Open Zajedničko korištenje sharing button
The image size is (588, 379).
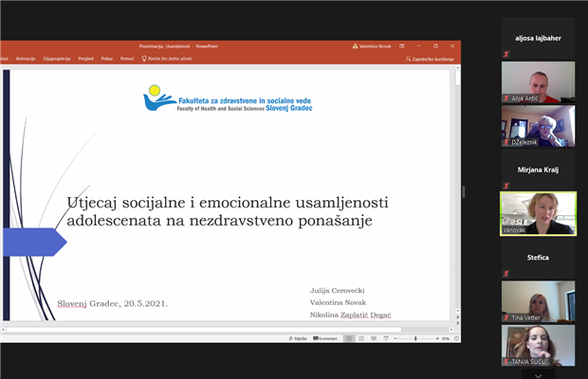(430, 59)
